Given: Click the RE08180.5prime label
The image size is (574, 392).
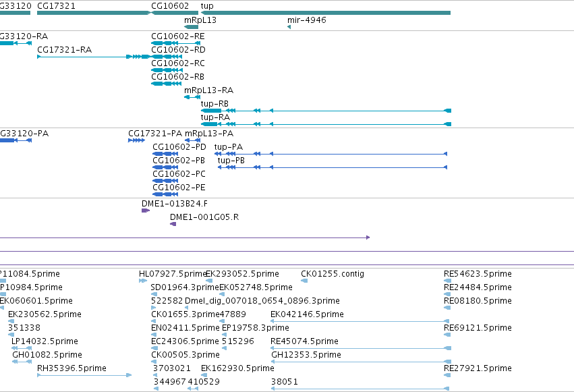Looking at the screenshot, I should (x=478, y=301).
